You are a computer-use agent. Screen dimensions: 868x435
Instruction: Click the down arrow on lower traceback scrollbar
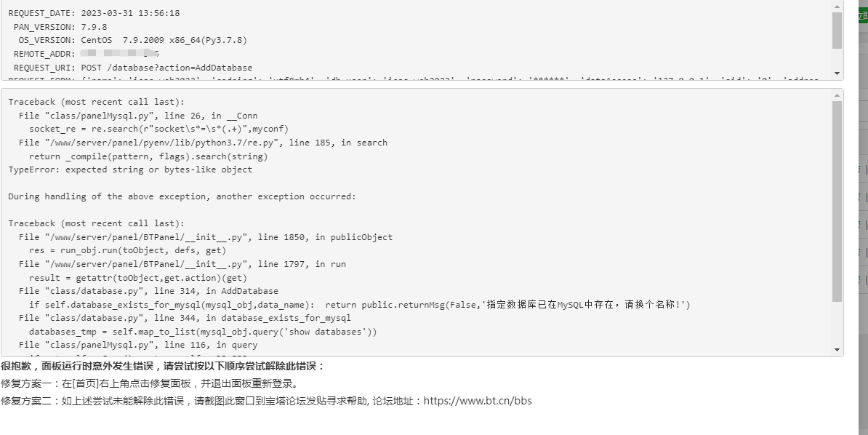click(x=837, y=351)
